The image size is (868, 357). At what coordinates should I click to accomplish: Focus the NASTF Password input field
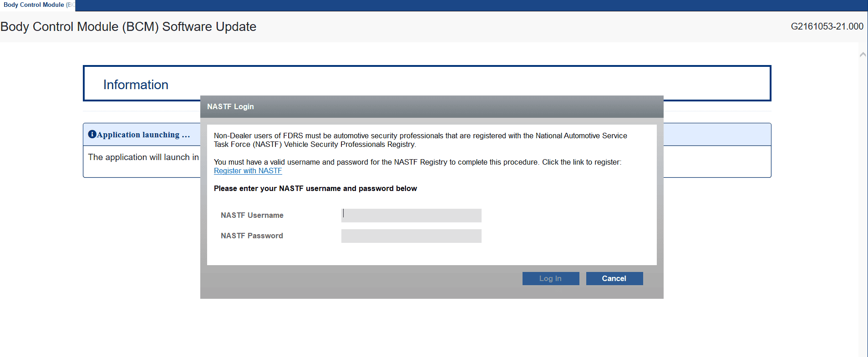click(x=411, y=236)
